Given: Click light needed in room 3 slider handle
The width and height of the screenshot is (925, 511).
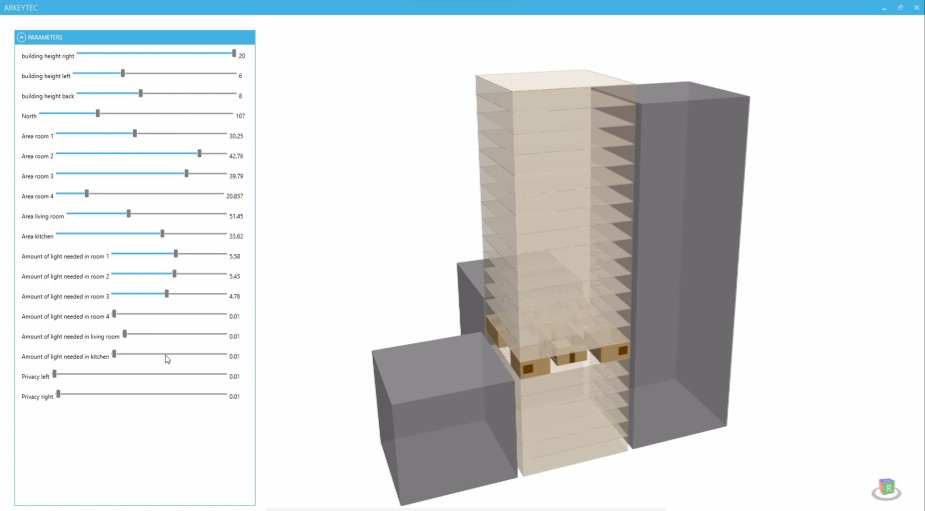Looking at the screenshot, I should point(167,293).
